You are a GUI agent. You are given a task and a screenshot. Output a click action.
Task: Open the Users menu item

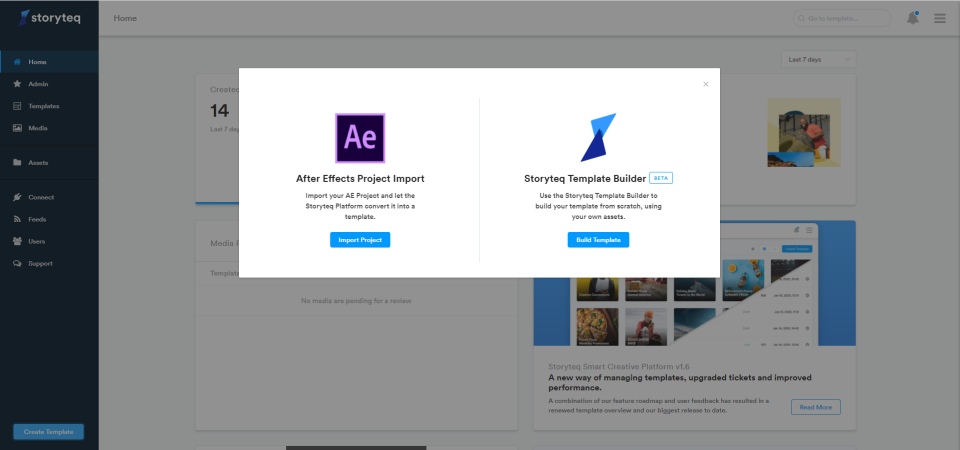[49, 241]
